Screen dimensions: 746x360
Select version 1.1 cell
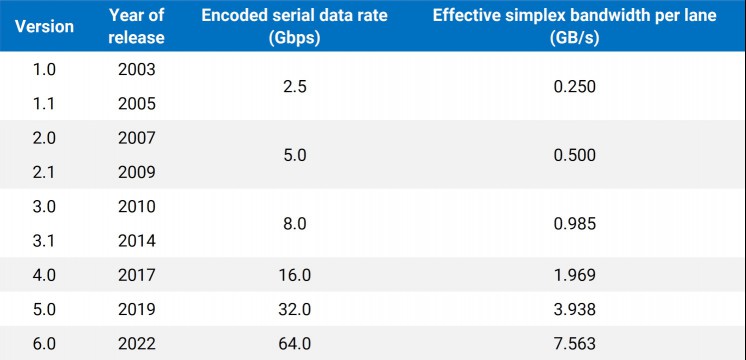coord(44,104)
